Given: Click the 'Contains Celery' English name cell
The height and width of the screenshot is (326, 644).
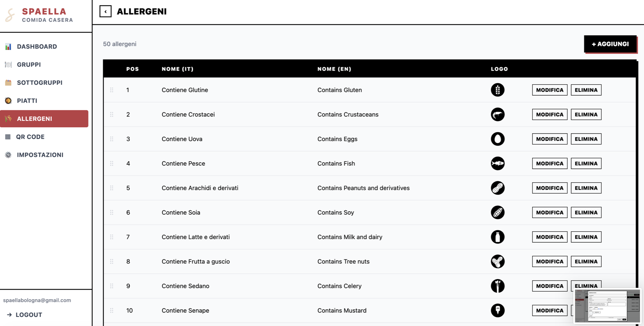Looking at the screenshot, I should pyautogui.click(x=339, y=286).
